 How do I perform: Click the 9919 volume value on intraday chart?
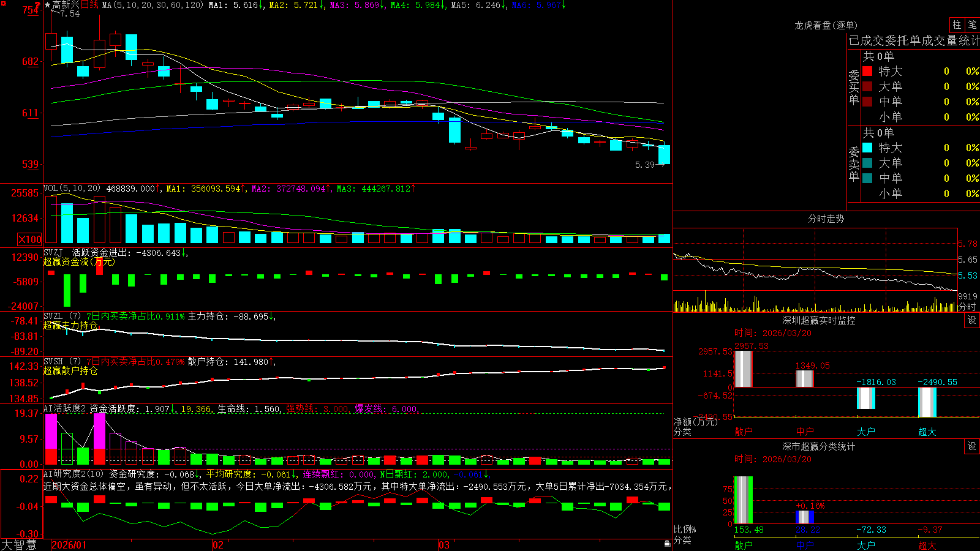click(968, 296)
